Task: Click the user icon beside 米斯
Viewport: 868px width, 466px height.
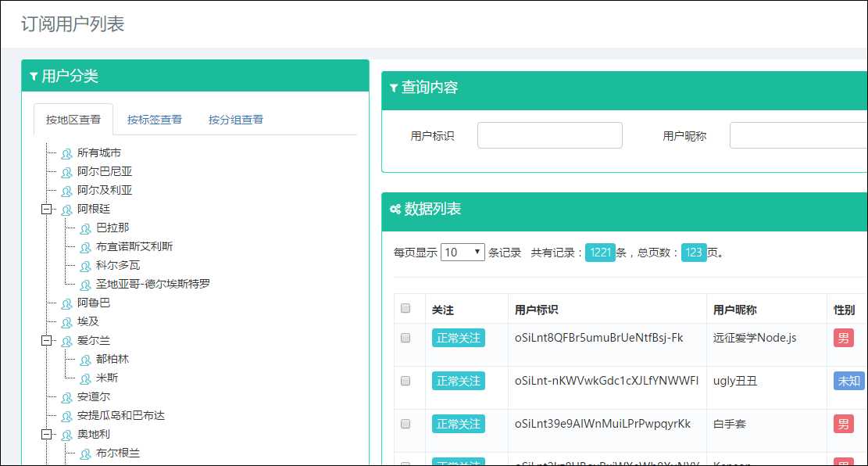Action: tap(85, 378)
